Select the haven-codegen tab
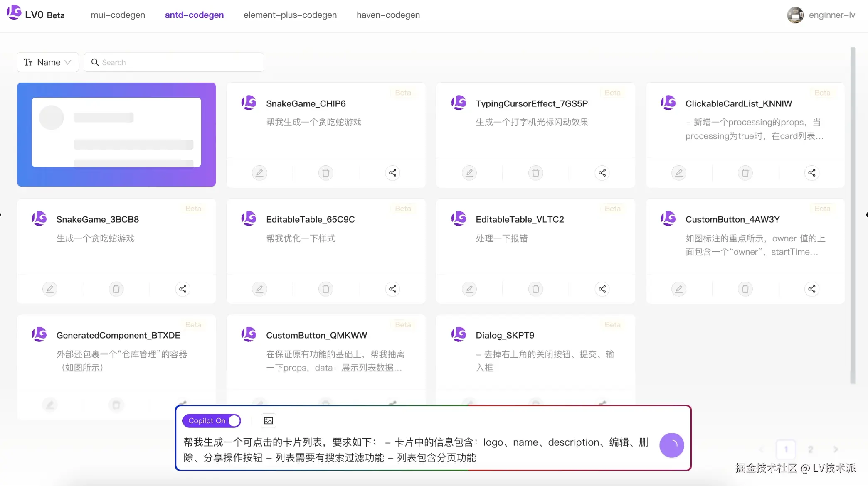Image resolution: width=868 pixels, height=486 pixels. tap(388, 15)
